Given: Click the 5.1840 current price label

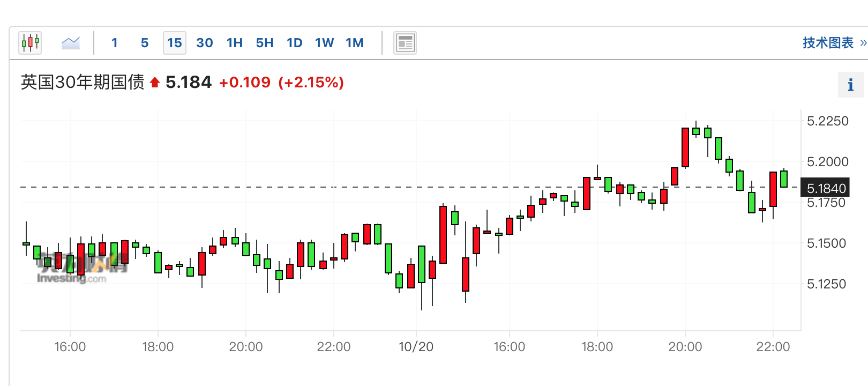Looking at the screenshot, I should pos(826,188).
